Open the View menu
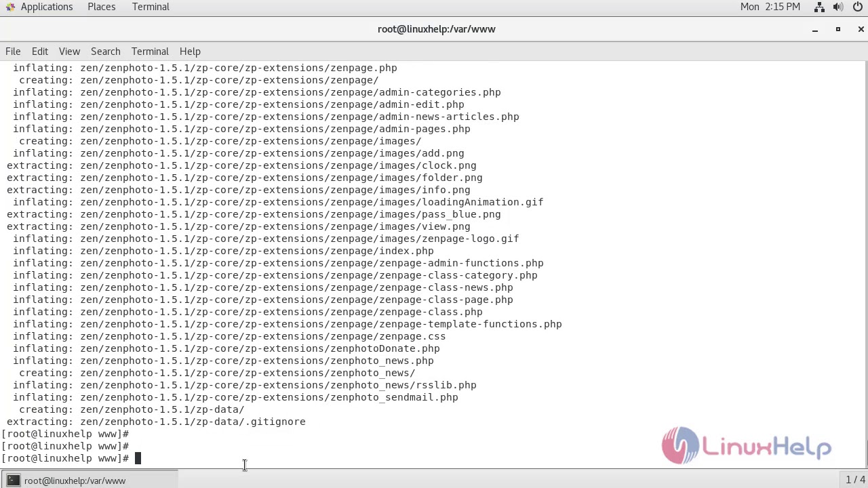The width and height of the screenshot is (868, 488). tap(69, 52)
